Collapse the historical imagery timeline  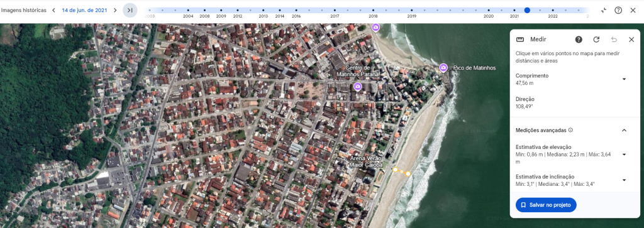click(x=603, y=10)
